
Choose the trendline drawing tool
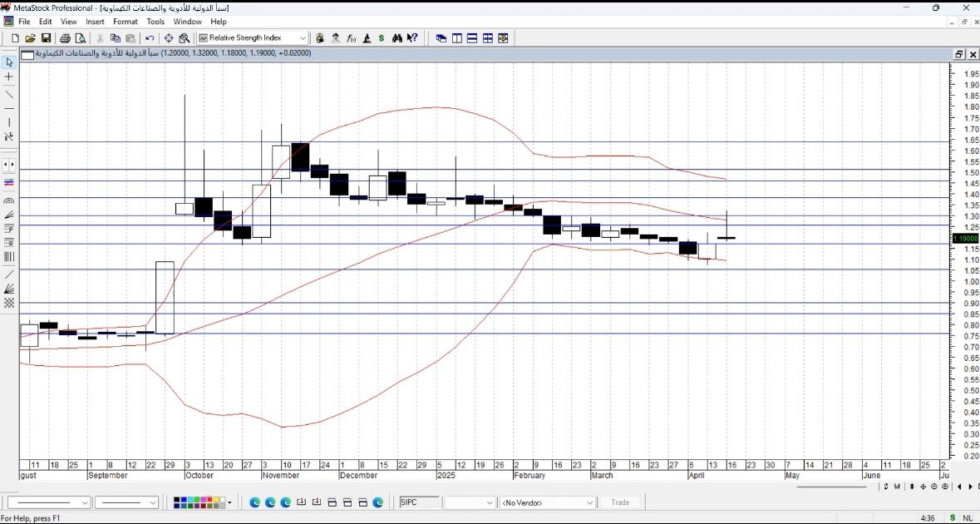pos(9,93)
